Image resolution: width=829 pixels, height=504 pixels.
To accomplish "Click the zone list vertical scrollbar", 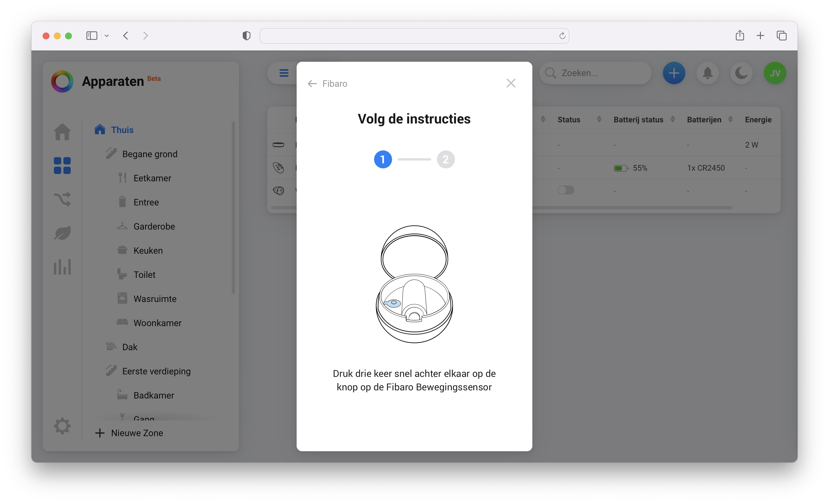I will (233, 208).
